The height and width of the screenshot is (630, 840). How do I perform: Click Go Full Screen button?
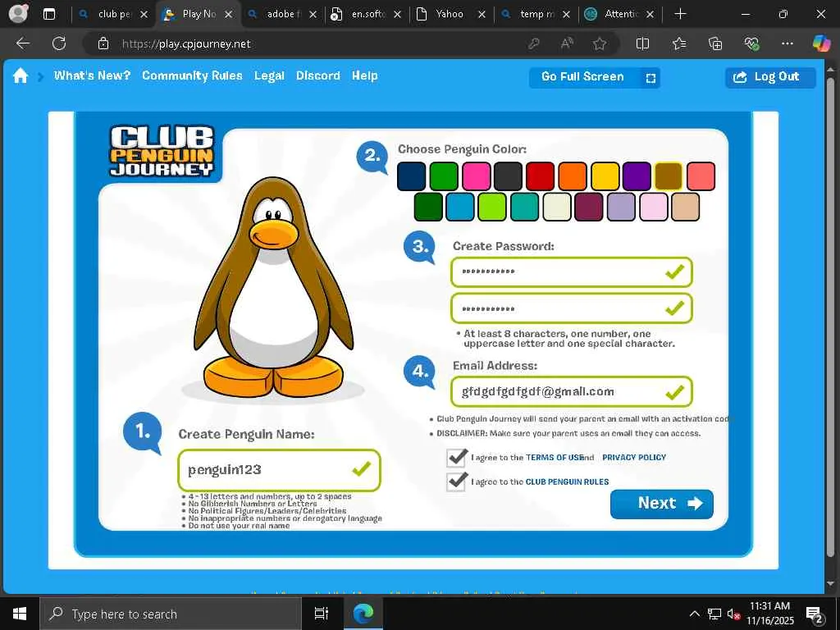[x=594, y=77]
